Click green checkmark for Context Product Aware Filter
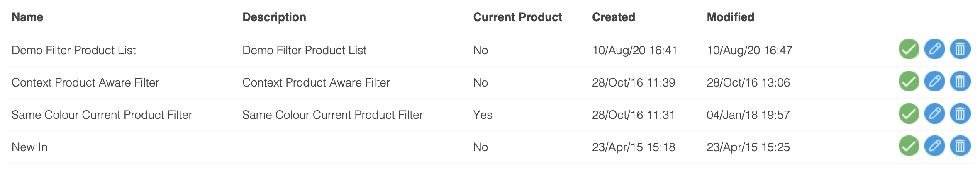The image size is (980, 183). coord(909,82)
